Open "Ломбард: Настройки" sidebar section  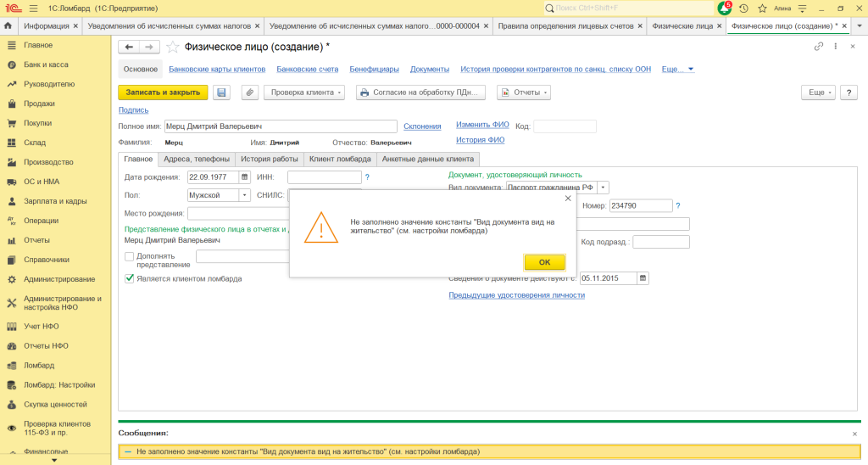pyautogui.click(x=59, y=384)
